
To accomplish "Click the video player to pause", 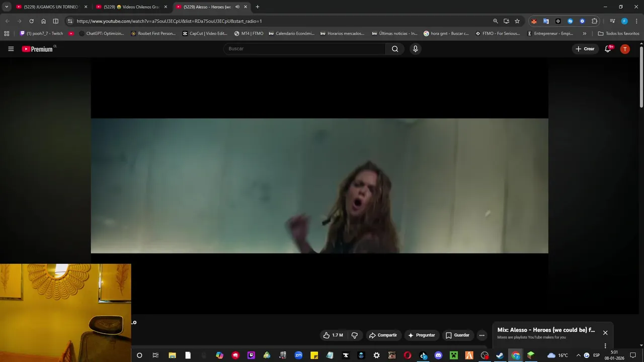I will 319,186.
